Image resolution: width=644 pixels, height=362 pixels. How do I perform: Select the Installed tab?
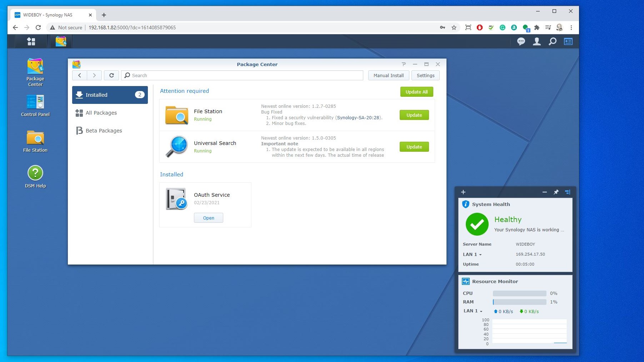pos(110,95)
